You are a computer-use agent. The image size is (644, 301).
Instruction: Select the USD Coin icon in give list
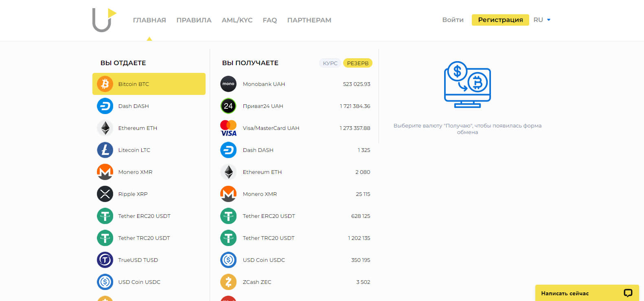(105, 282)
